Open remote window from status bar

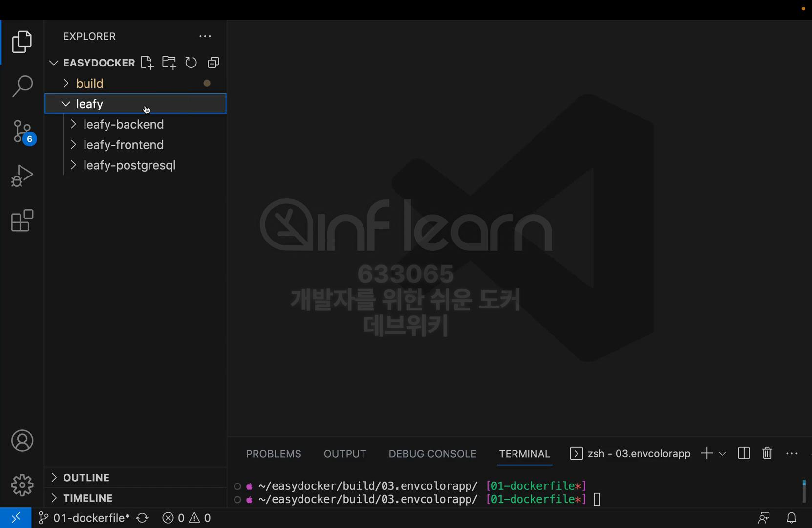[16, 518]
